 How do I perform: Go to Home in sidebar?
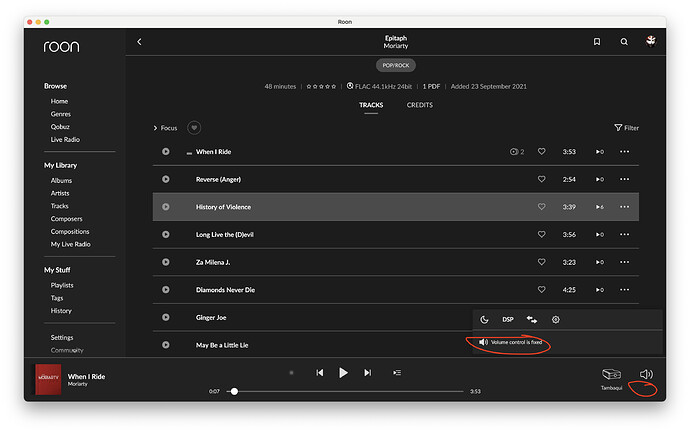coord(59,101)
